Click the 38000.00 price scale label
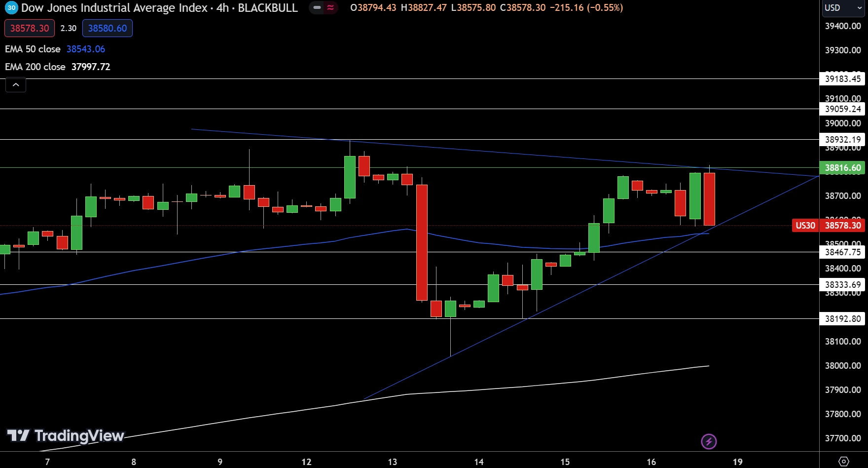Screen dimensions: 868x468 point(843,366)
